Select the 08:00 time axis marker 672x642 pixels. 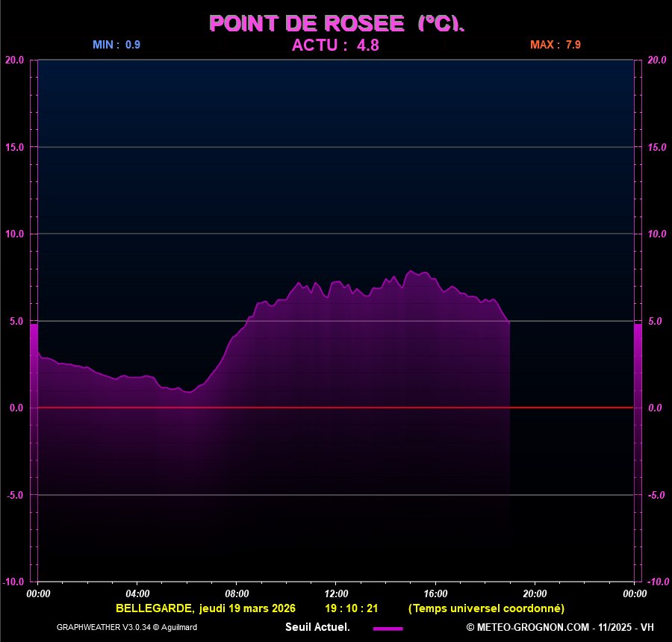coord(237,593)
